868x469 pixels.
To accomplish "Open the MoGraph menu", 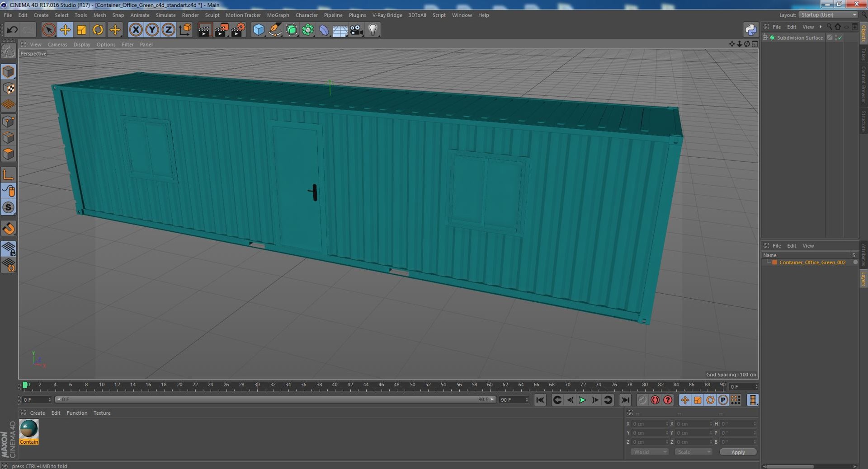I will tap(278, 15).
